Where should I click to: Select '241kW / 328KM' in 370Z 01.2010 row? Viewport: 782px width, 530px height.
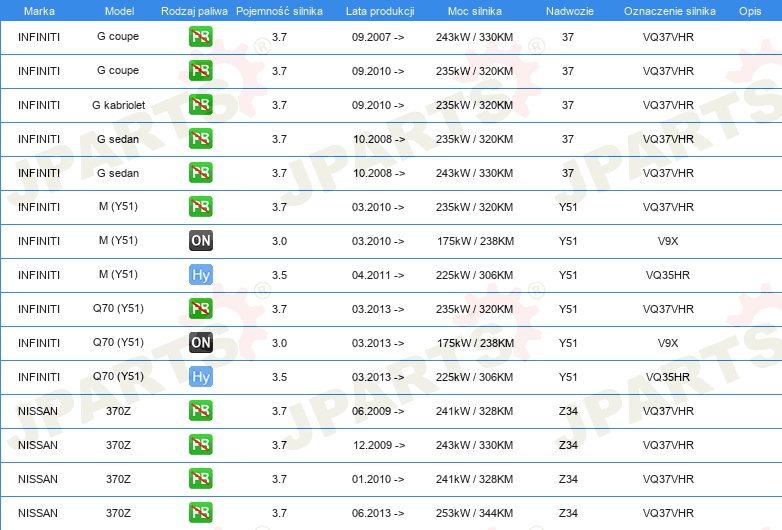click(474, 479)
